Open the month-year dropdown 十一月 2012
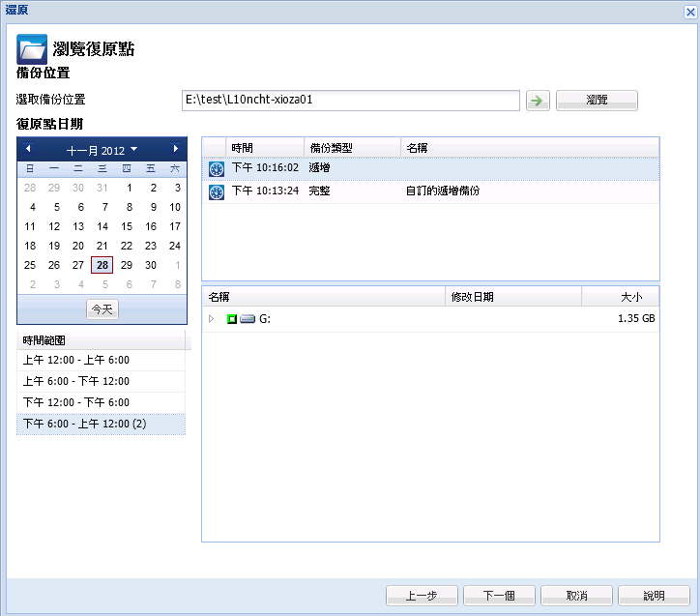 pos(102,150)
